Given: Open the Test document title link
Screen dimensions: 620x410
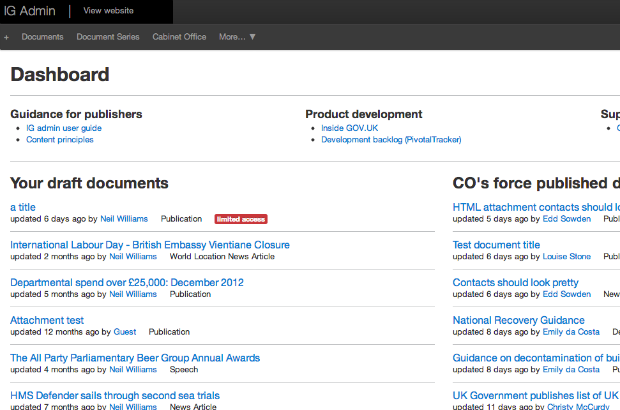Looking at the screenshot, I should (x=496, y=245).
